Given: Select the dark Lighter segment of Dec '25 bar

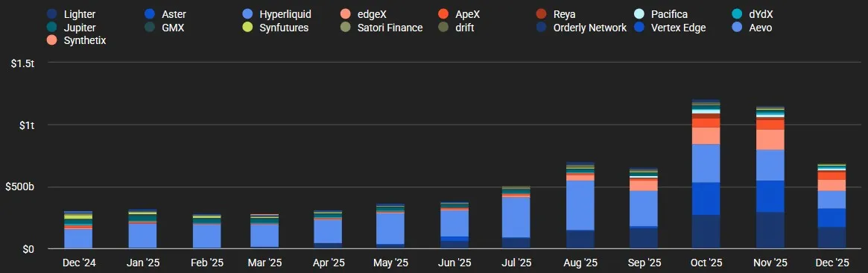Looking at the screenshot, I should point(832,237).
